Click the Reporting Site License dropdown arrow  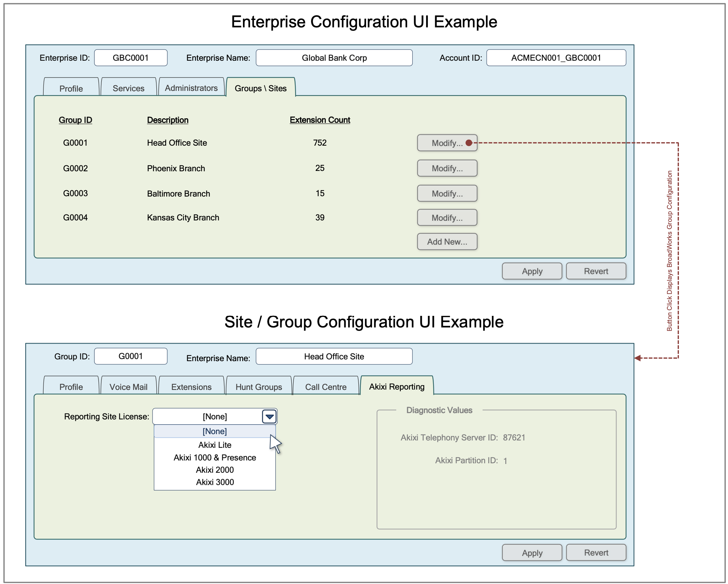click(x=269, y=417)
